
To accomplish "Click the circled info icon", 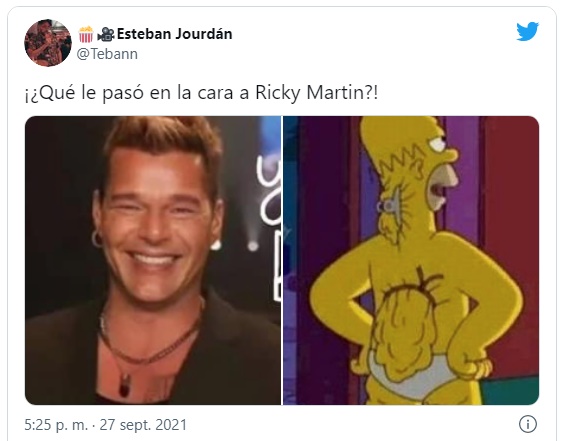I will tap(528, 424).
